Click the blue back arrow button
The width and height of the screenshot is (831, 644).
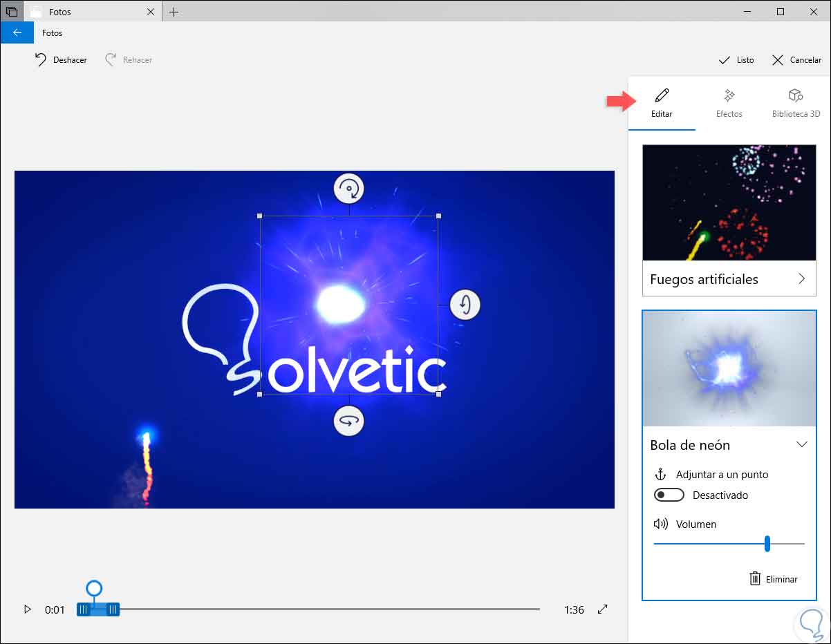[17, 32]
